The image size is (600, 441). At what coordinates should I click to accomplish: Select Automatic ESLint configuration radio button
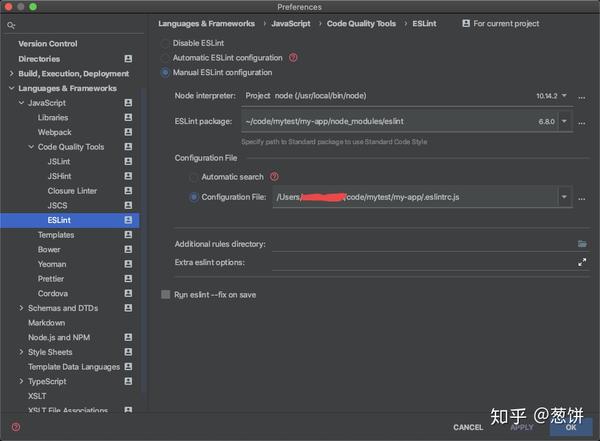click(165, 58)
